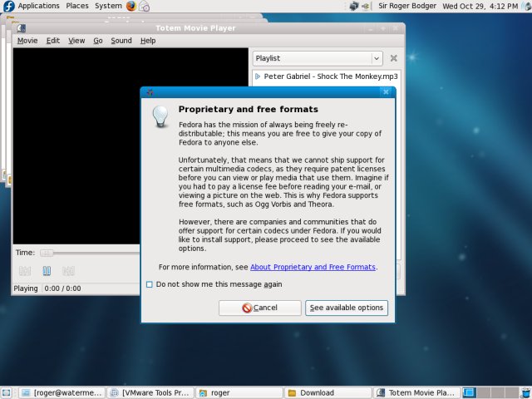Switch to VMware Tools taskbar item
Viewport: 532px width, 399px height.
click(x=150, y=393)
